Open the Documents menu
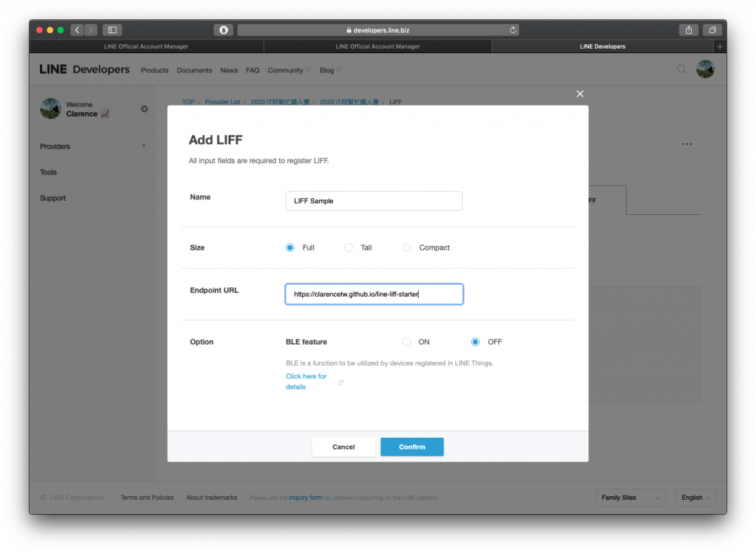The height and width of the screenshot is (553, 756). [x=194, y=70]
